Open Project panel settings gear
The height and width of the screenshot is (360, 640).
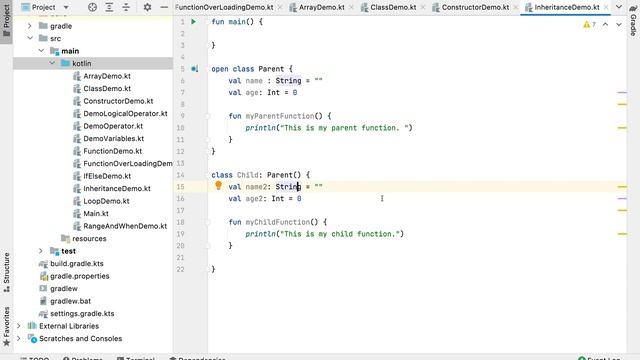tap(147, 7)
